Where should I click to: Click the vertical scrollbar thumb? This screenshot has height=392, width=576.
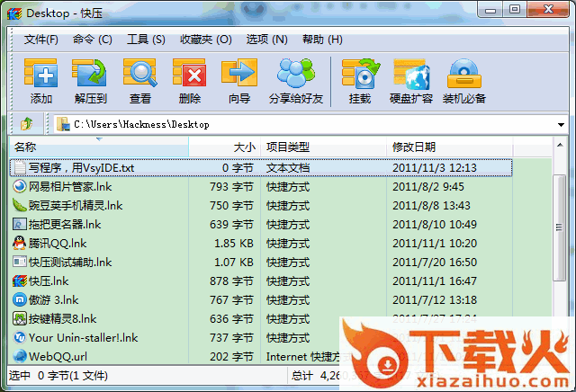[x=559, y=227]
